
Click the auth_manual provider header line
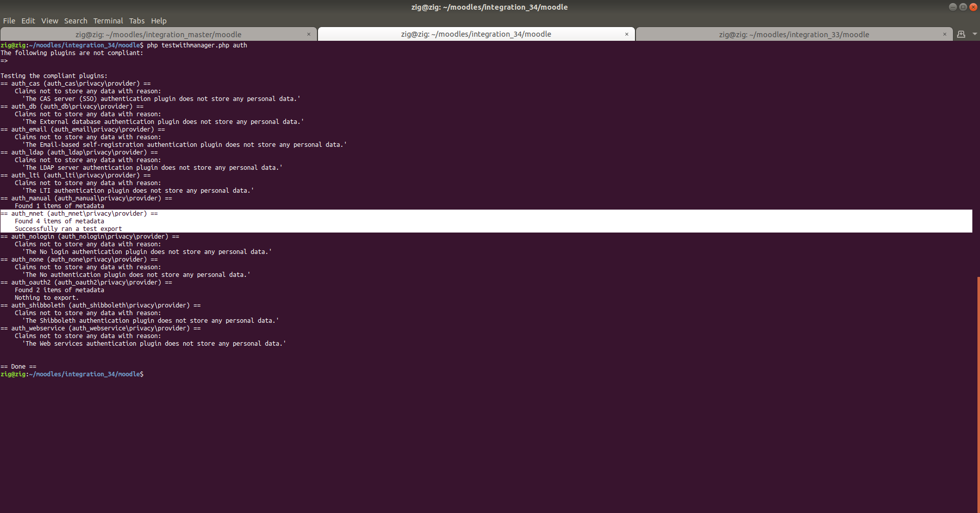(x=86, y=198)
